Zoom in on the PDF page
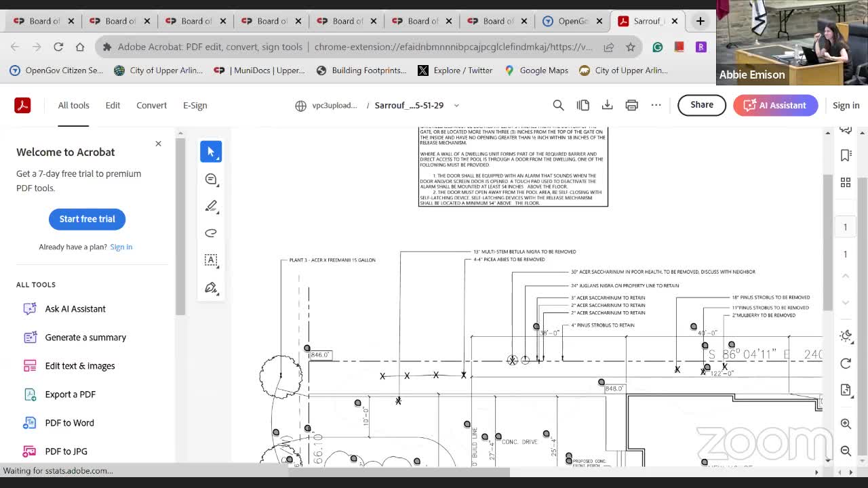 tap(846, 424)
